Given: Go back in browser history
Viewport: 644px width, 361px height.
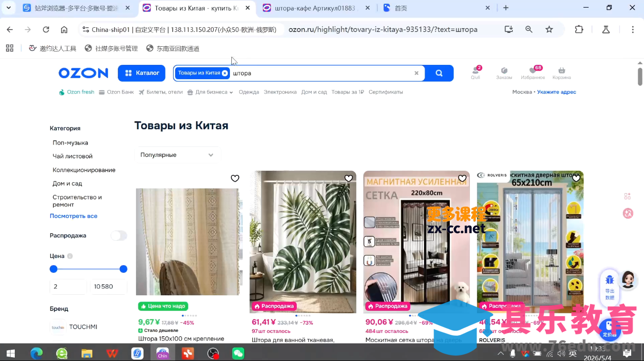Looking at the screenshot, I should pyautogui.click(x=10, y=30).
